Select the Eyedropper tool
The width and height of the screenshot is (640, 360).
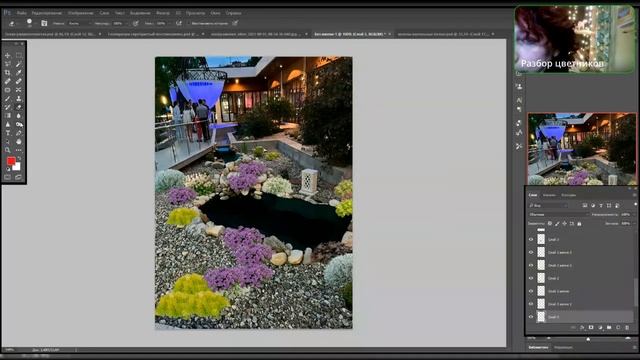pyautogui.click(x=19, y=73)
